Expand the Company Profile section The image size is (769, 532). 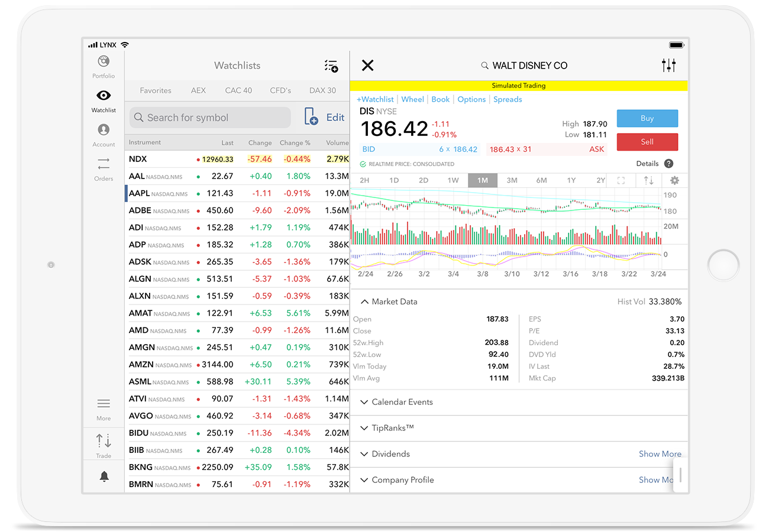tap(396, 480)
